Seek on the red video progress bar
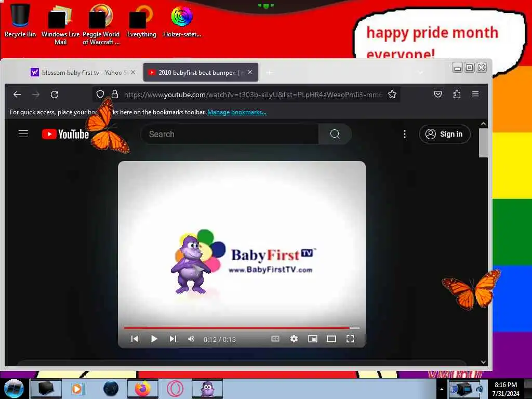532x399 pixels. pos(242,328)
